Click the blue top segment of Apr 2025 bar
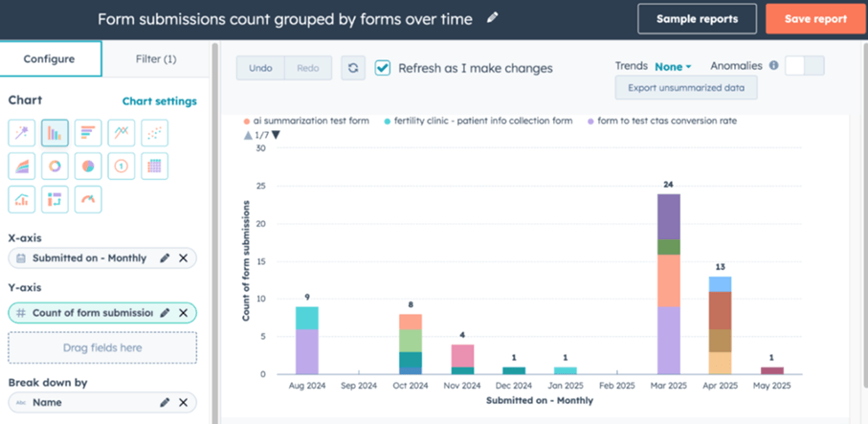The width and height of the screenshot is (868, 424). pos(721,284)
